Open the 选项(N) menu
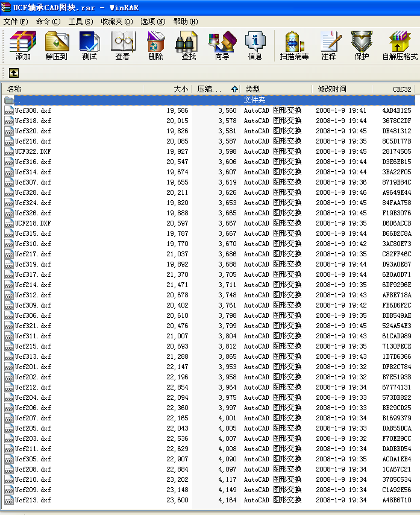The image size is (420, 515). pos(153,22)
